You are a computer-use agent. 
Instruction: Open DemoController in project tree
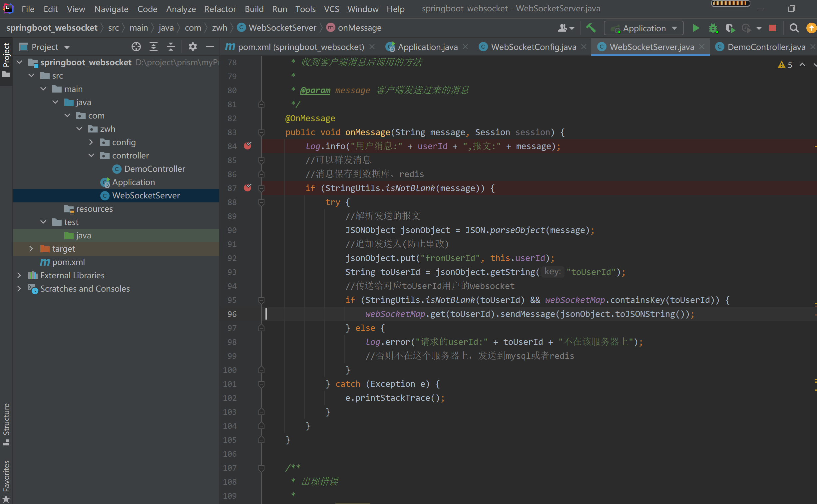(x=155, y=169)
